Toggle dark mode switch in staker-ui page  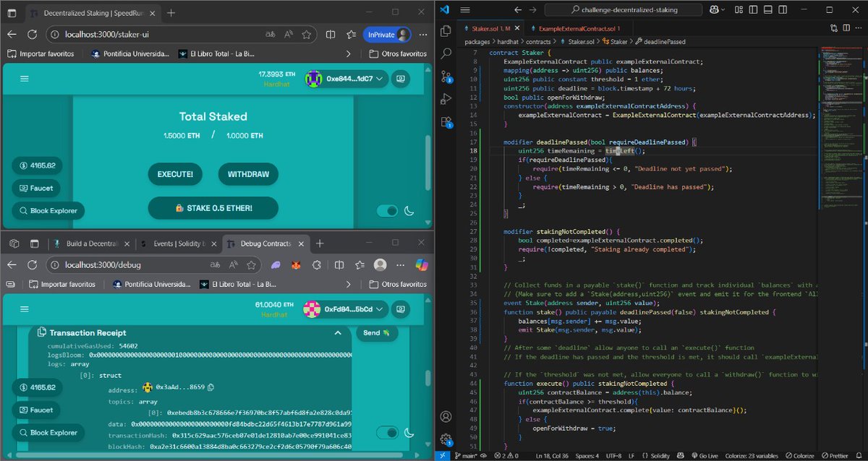tap(388, 211)
